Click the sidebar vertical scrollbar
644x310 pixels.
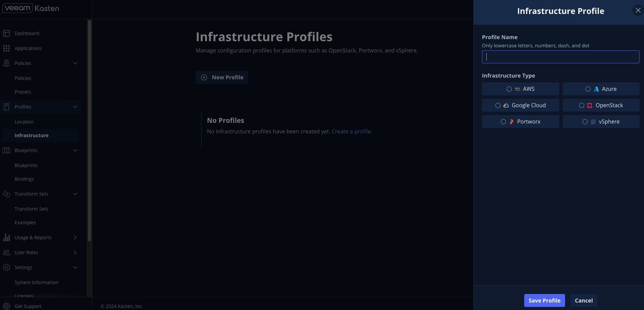click(90, 131)
